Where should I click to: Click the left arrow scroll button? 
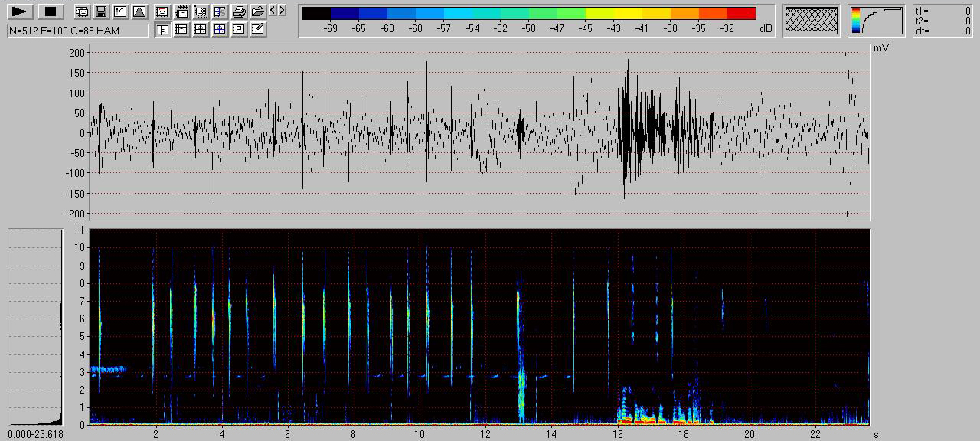pyautogui.click(x=273, y=10)
